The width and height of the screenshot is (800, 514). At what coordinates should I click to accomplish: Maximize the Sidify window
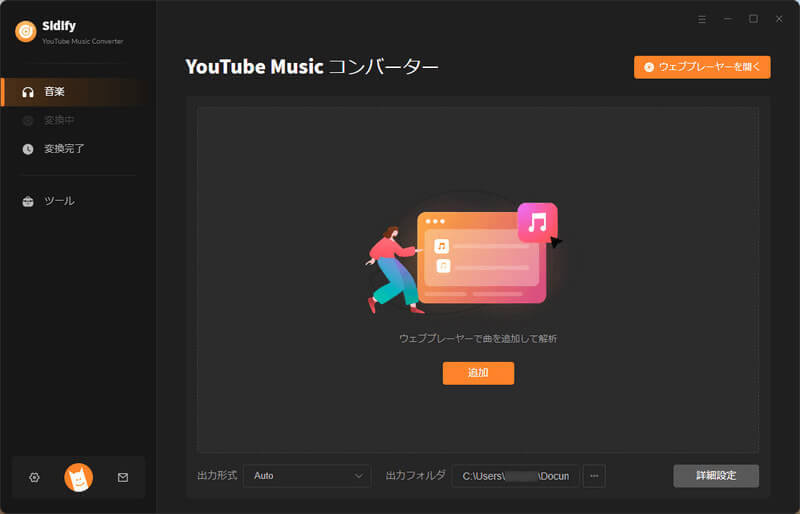pos(753,19)
